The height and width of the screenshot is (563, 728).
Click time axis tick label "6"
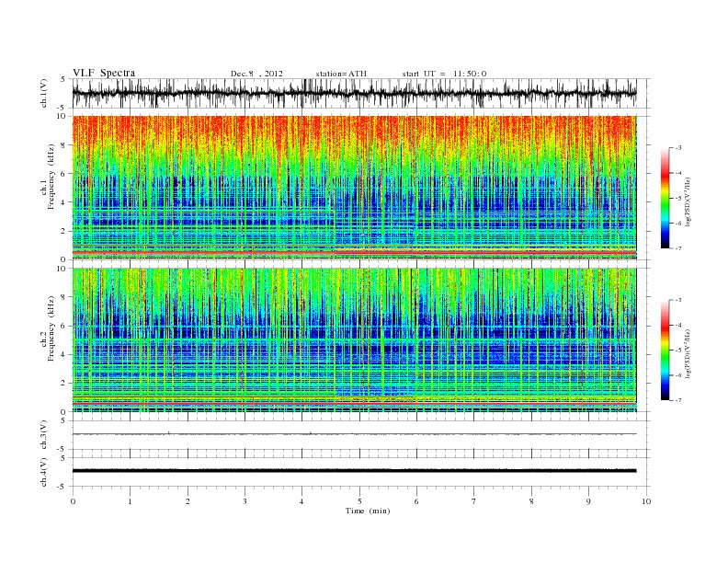pos(416,501)
